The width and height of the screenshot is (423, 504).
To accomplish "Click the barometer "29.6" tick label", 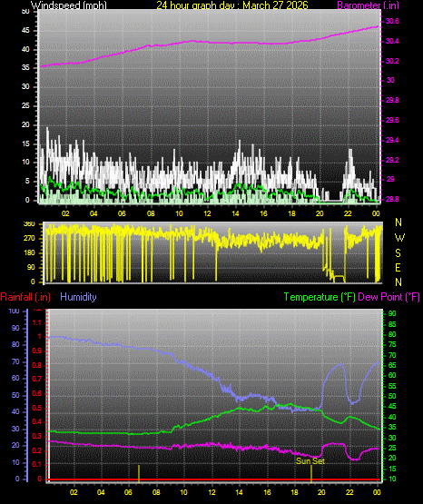I will point(392,120).
